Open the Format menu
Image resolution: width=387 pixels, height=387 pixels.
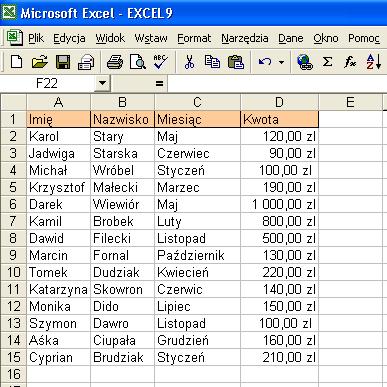click(194, 38)
